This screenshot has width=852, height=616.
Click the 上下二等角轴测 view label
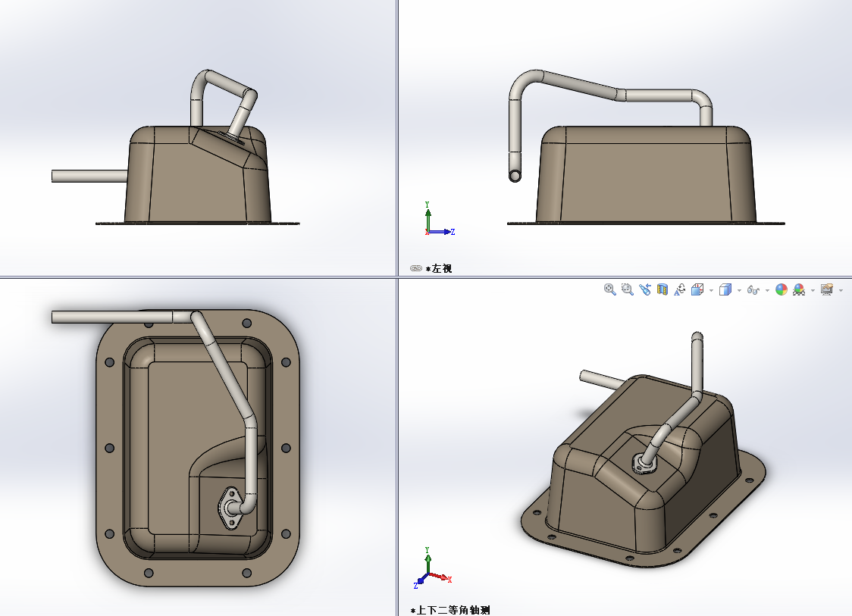[x=450, y=611]
